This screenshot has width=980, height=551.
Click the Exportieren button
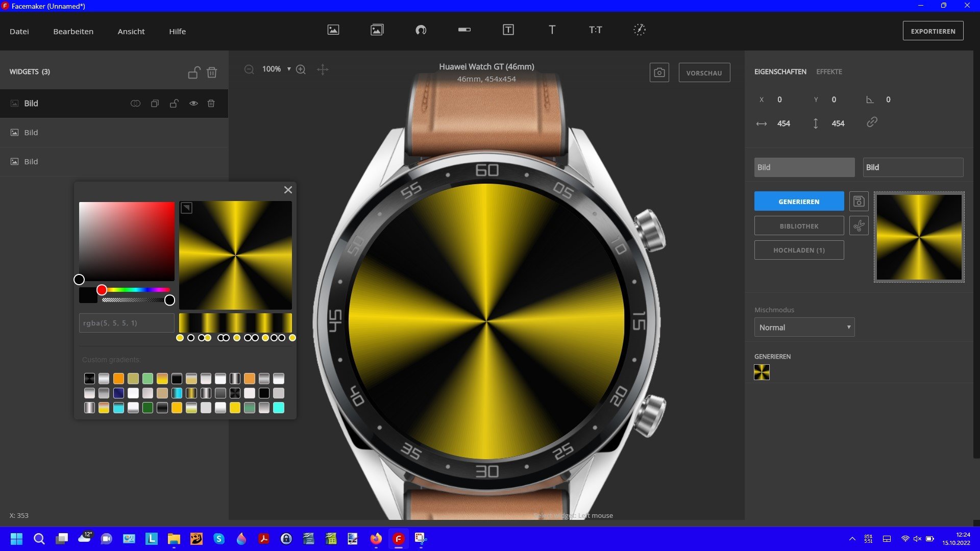[x=933, y=31]
